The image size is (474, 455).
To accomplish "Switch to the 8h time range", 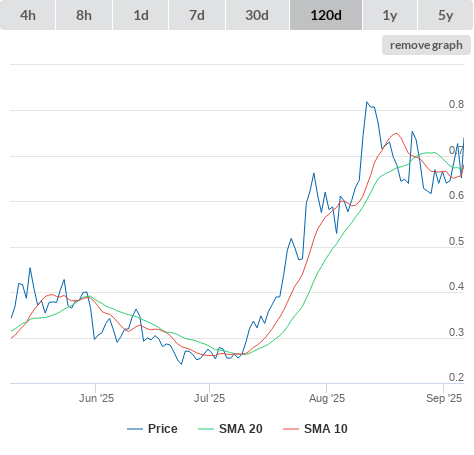I will coord(84,15).
